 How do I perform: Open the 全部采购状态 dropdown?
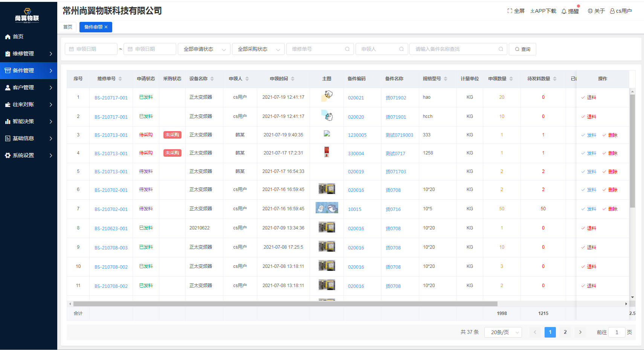[x=258, y=49]
